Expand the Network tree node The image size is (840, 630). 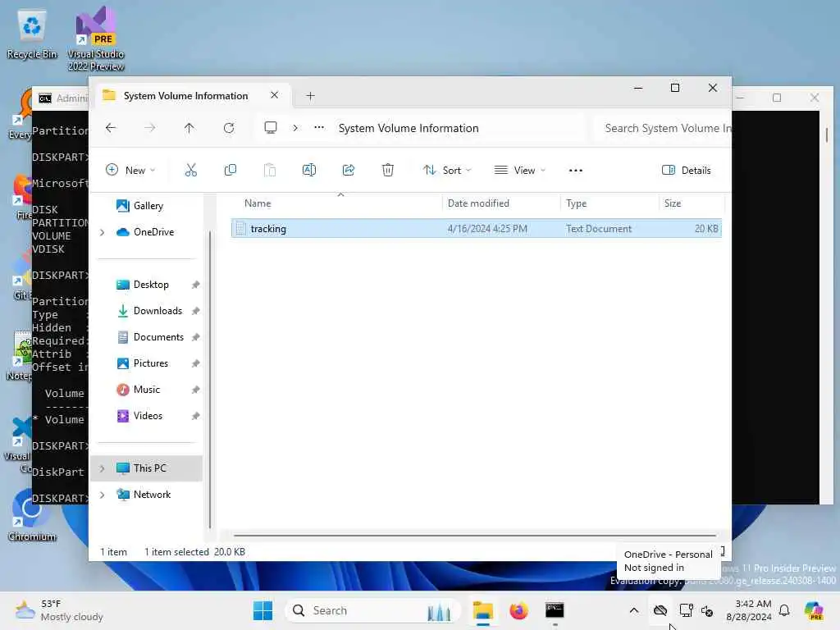coord(103,495)
